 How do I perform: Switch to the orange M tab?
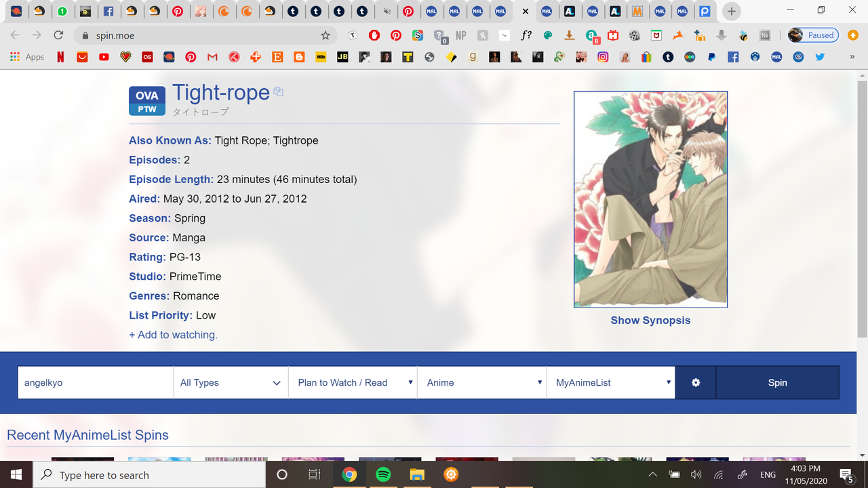(x=637, y=11)
